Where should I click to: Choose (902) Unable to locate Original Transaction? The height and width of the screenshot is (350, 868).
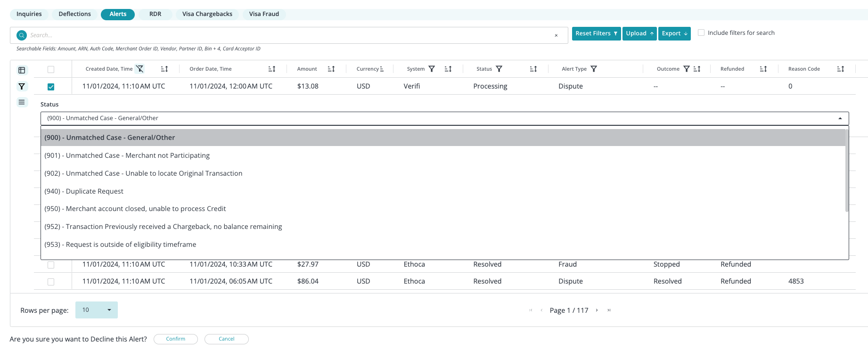(443, 173)
